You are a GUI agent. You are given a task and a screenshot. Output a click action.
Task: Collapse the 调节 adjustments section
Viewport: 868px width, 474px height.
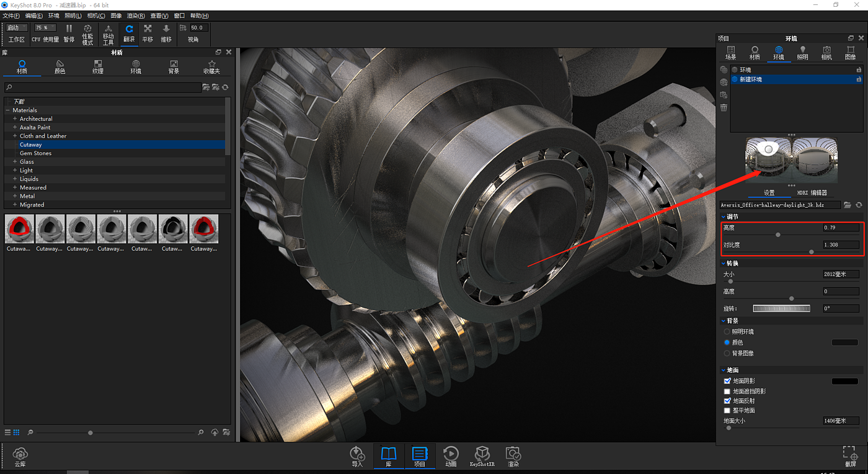724,217
